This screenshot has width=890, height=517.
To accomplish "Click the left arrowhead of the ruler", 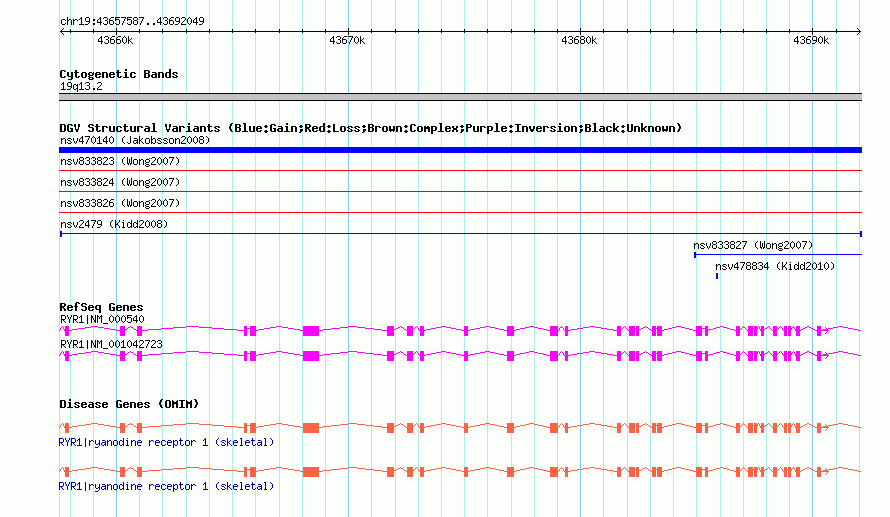I will [x=62, y=31].
